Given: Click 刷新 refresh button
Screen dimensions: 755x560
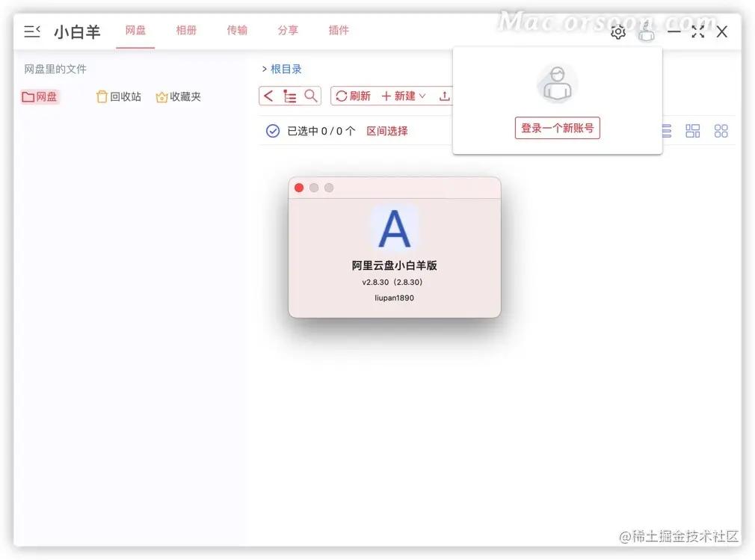Looking at the screenshot, I should pyautogui.click(x=354, y=96).
